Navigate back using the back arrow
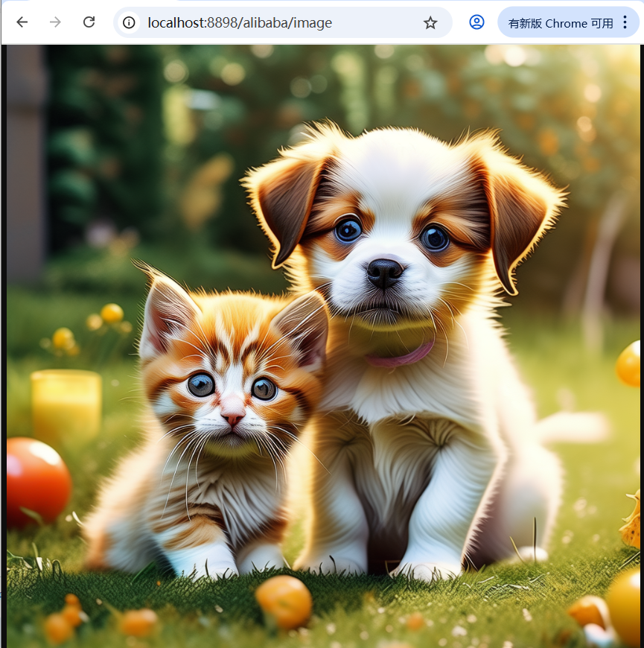Image resolution: width=644 pixels, height=648 pixels. (x=22, y=22)
